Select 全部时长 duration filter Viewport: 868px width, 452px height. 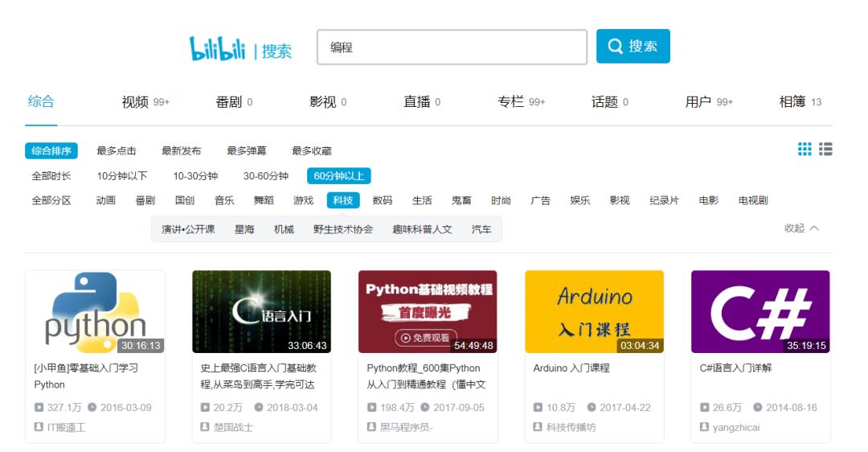coord(51,175)
